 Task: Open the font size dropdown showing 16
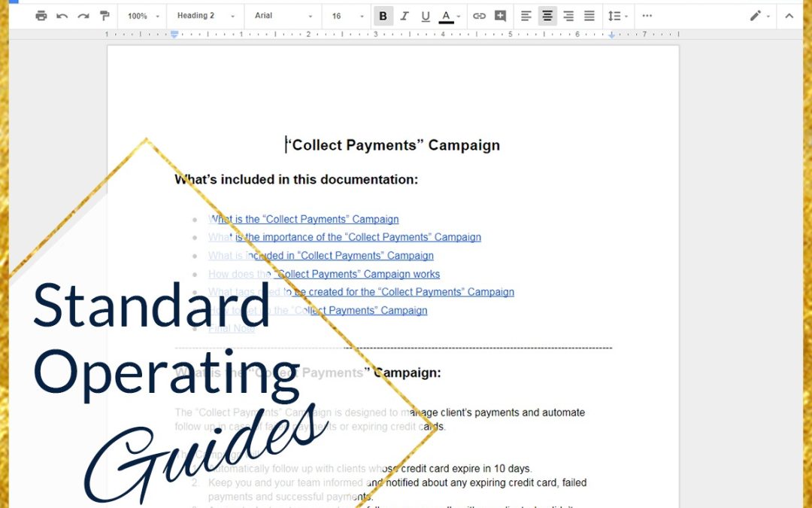pyautogui.click(x=347, y=16)
